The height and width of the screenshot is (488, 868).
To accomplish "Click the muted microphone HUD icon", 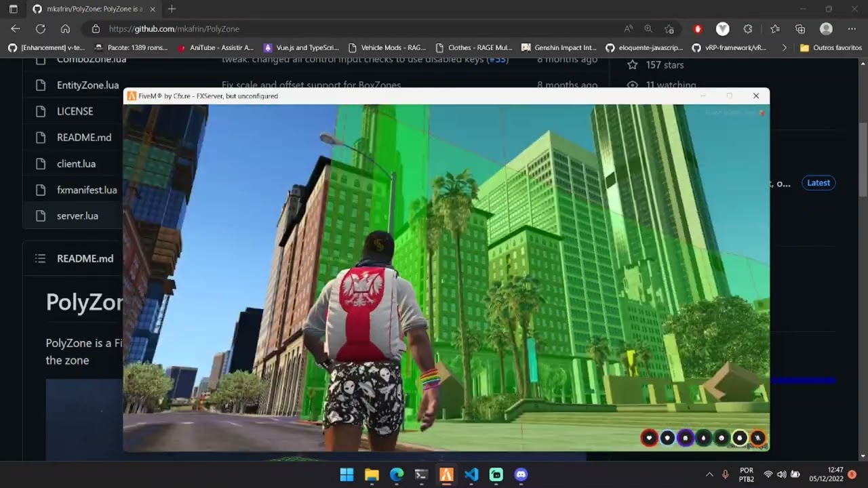I will pyautogui.click(x=757, y=438).
